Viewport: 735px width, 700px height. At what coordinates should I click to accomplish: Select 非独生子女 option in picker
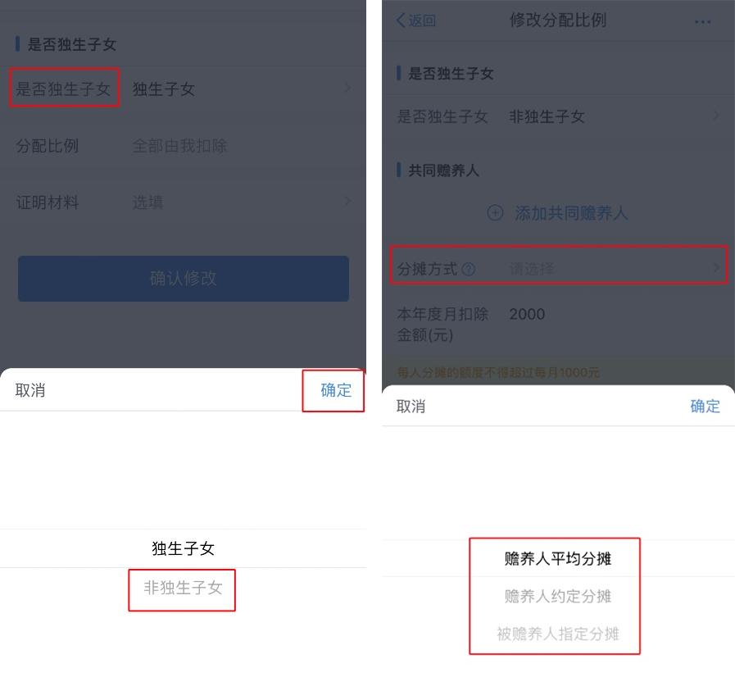(x=183, y=588)
